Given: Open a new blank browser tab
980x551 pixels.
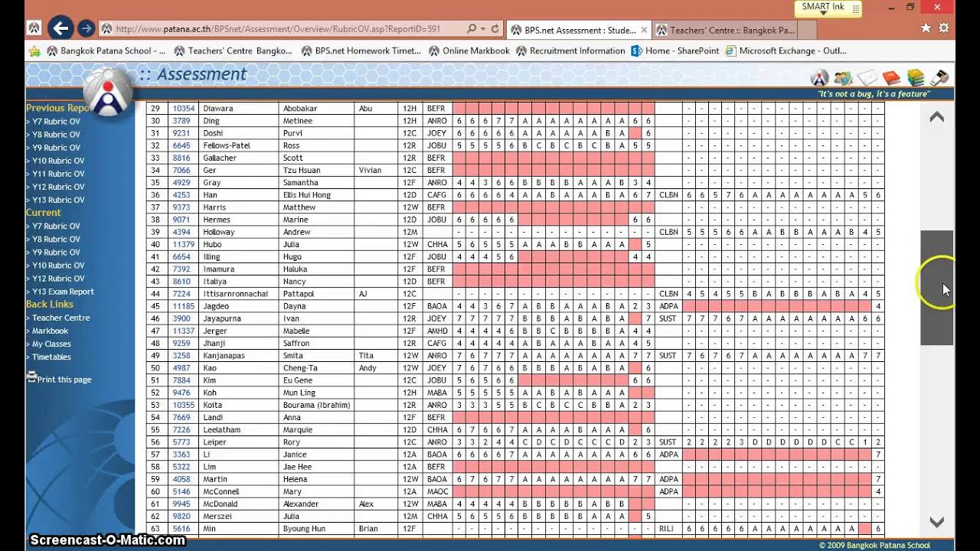Looking at the screenshot, I should click(x=806, y=31).
